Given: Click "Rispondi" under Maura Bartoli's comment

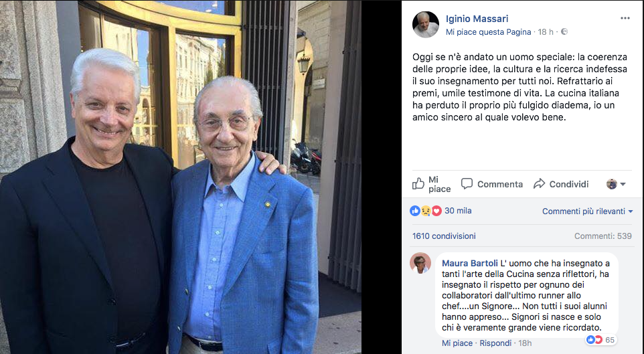Looking at the screenshot, I should coord(496,343).
